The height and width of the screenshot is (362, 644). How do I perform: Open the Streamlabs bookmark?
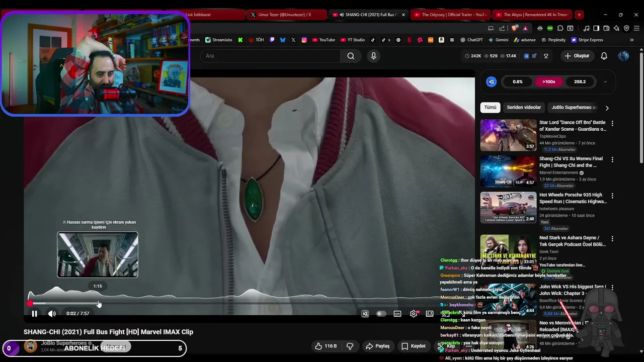coord(218,40)
